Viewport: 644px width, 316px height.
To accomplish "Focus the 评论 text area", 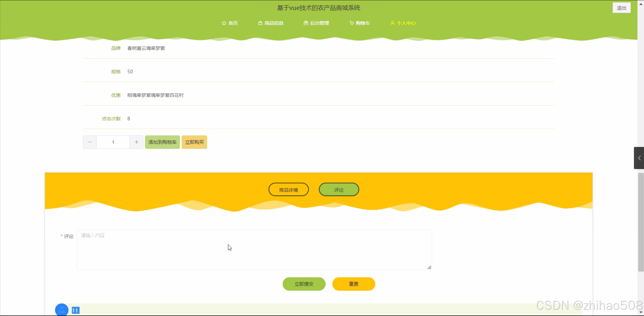I will point(254,250).
